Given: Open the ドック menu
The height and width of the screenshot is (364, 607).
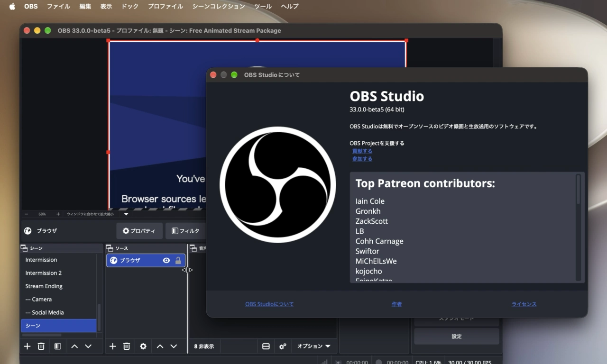Looking at the screenshot, I should pyautogui.click(x=130, y=6).
